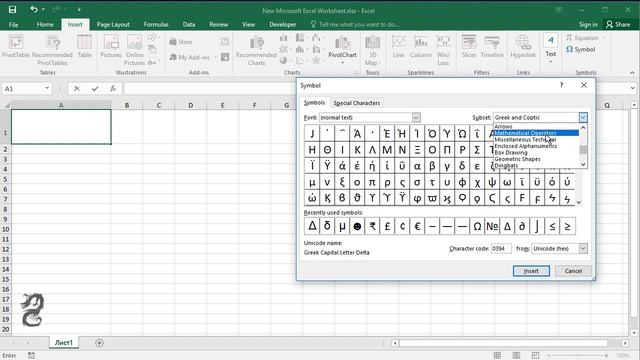Open the Store add-ins
640x360 pixels.
pos(180,42)
